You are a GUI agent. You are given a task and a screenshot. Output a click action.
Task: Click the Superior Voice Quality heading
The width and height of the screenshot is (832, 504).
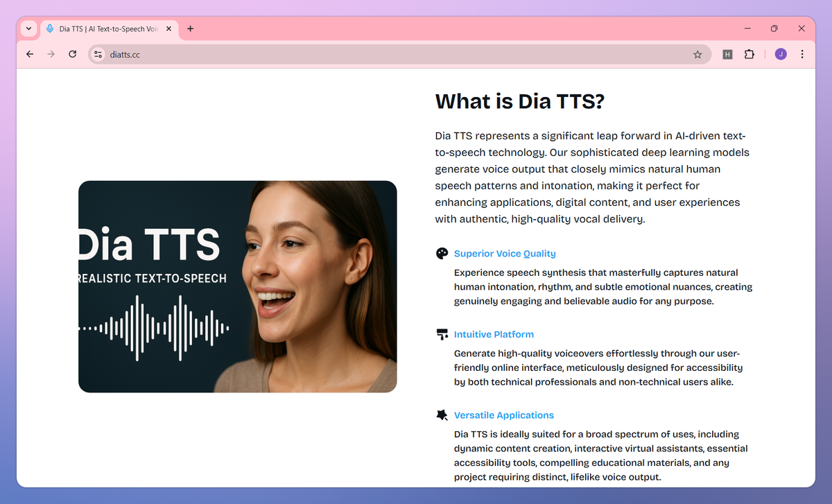(505, 254)
